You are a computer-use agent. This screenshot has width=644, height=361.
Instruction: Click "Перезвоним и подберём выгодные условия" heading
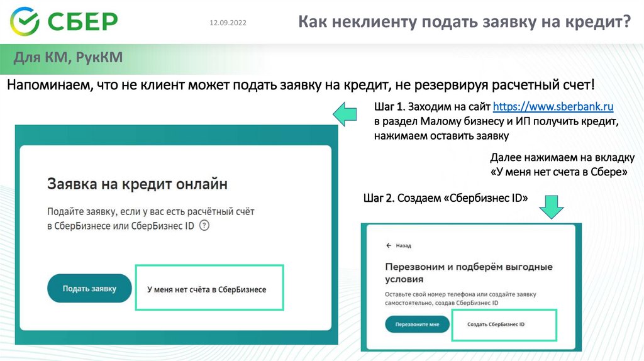[x=469, y=273]
